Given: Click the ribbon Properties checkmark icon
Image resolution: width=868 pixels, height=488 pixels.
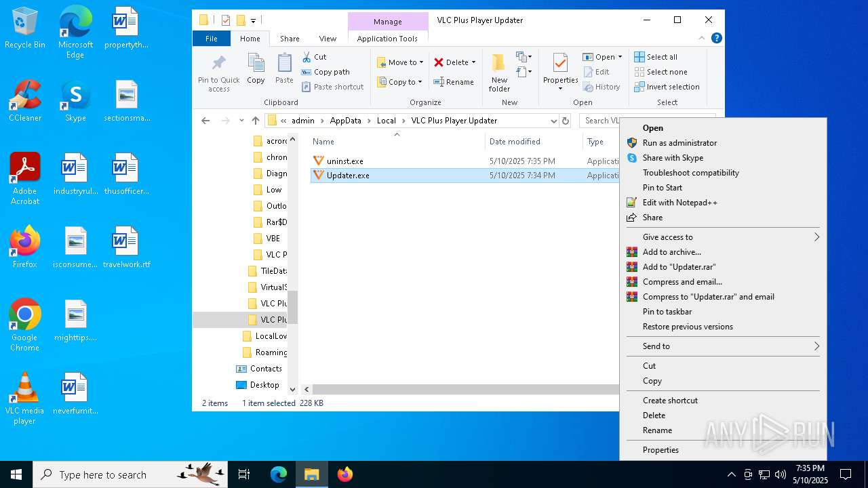Looking at the screenshot, I should 560,64.
